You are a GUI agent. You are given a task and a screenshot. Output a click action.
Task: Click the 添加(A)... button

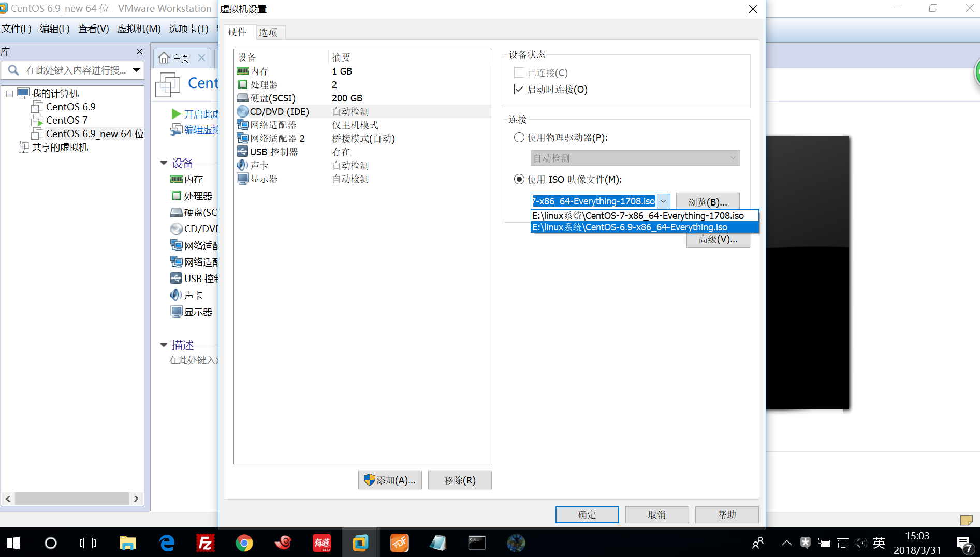click(x=390, y=480)
